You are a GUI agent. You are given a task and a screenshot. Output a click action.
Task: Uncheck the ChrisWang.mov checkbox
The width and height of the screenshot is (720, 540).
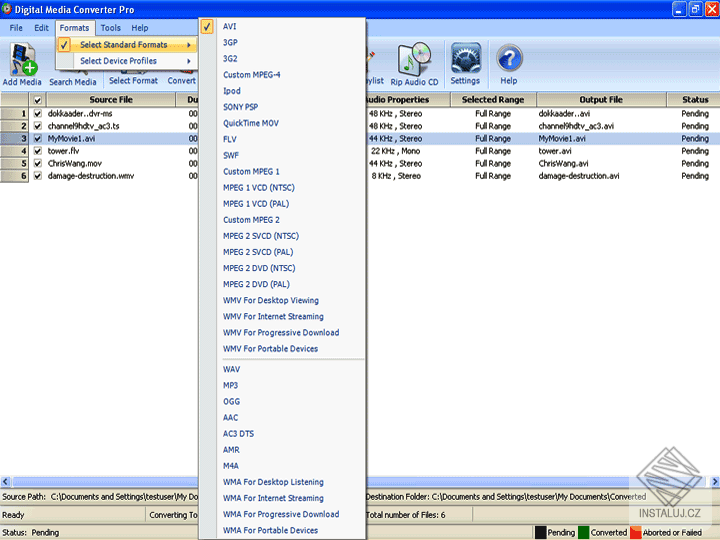click(38, 163)
